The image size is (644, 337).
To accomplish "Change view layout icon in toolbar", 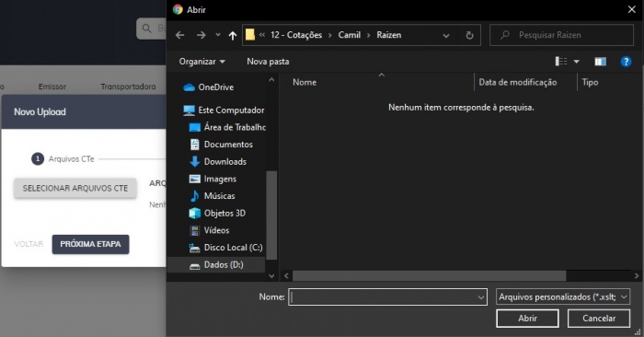I will (561, 62).
